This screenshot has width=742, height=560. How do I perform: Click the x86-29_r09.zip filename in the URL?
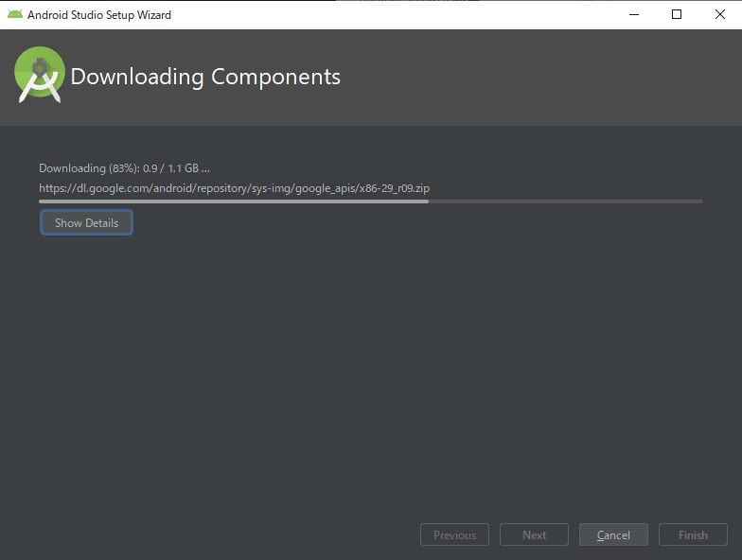tap(395, 188)
